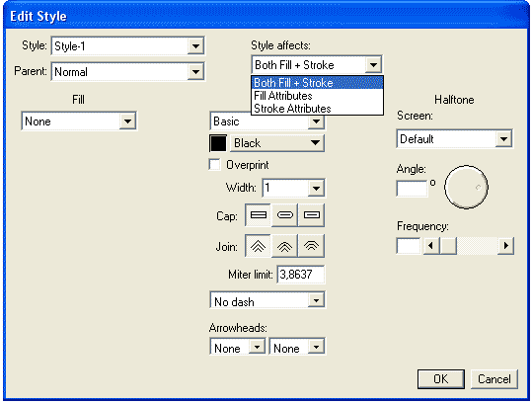532x404 pixels.
Task: Click the halftone angle dial
Action: click(x=466, y=187)
